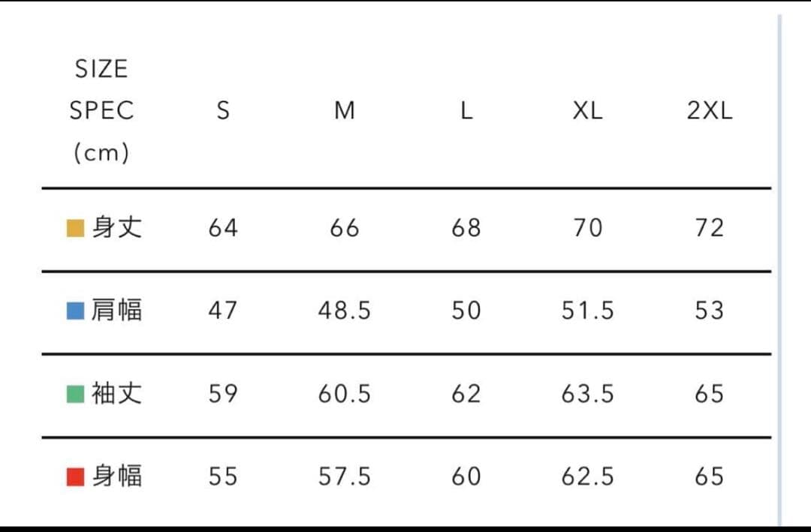
Task: Click the green 袖丈 color swatch
Action: coord(74,394)
